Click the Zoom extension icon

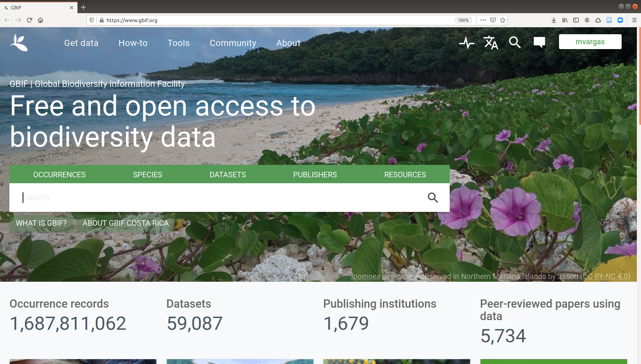tap(620, 20)
